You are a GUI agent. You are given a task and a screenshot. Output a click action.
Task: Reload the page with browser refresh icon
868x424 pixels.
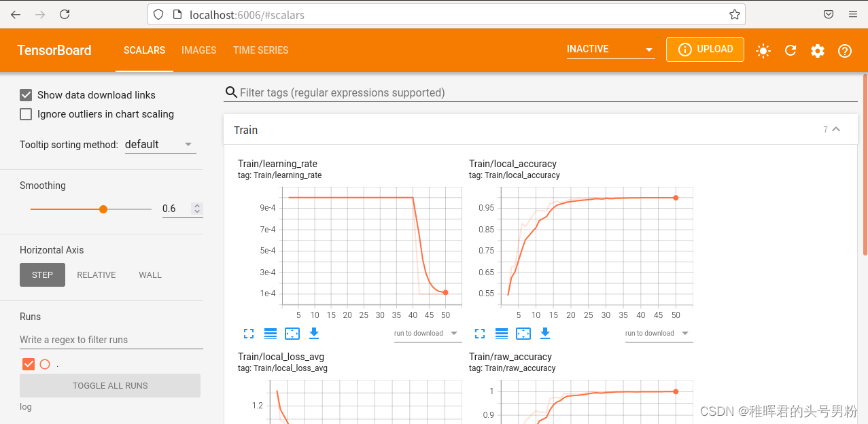(65, 14)
